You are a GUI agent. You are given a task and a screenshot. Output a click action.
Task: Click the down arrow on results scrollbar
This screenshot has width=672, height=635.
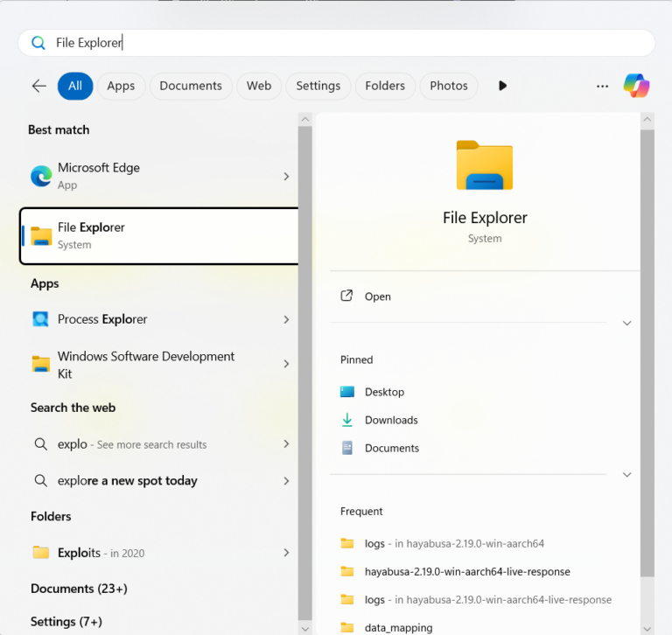point(304,627)
